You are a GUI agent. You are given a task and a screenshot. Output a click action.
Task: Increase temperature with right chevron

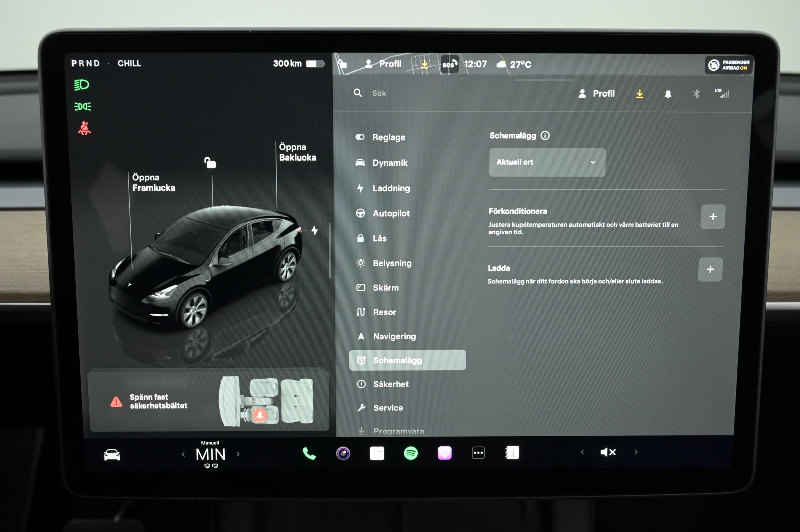tap(238, 454)
